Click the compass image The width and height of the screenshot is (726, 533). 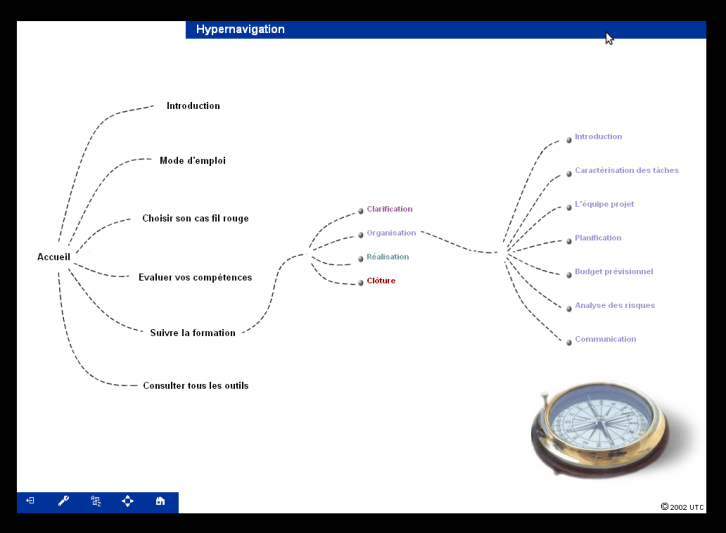coord(600,427)
